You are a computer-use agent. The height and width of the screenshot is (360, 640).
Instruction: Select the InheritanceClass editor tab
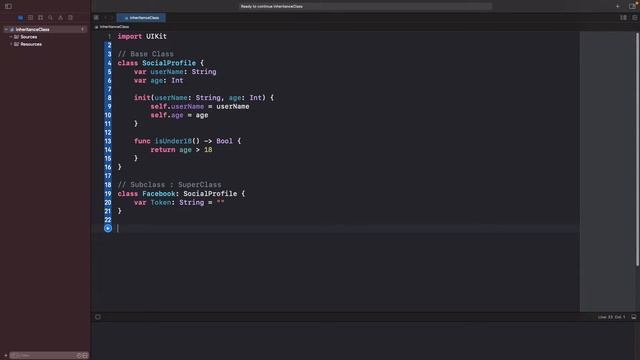tap(141, 18)
